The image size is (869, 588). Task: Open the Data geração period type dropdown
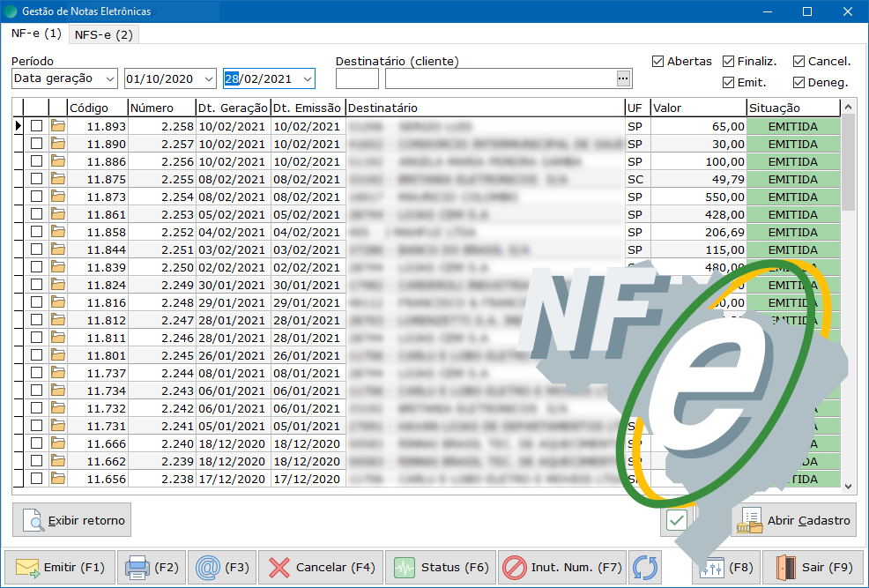(64, 78)
